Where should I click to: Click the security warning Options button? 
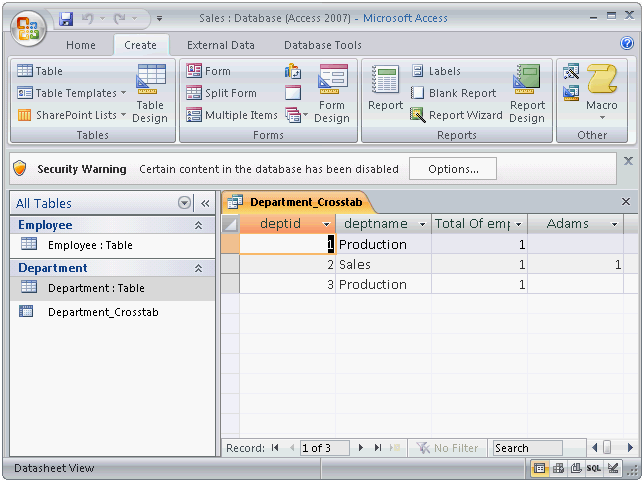pyautogui.click(x=453, y=169)
